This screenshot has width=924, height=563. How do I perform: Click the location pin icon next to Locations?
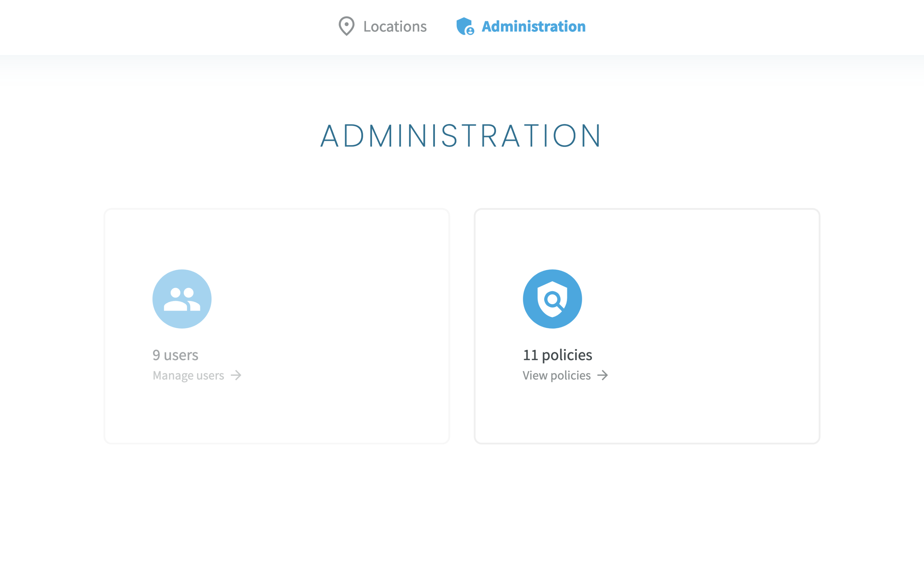click(346, 26)
